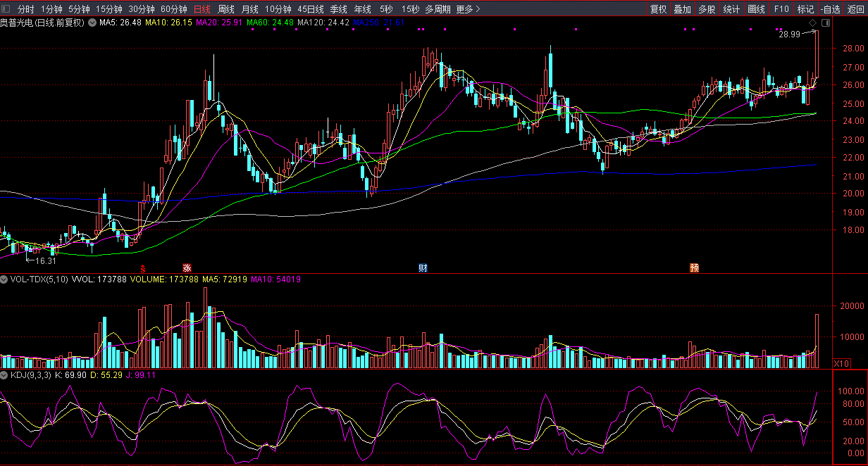
Task: Click the '财' financial report marker
Action: 423,268
